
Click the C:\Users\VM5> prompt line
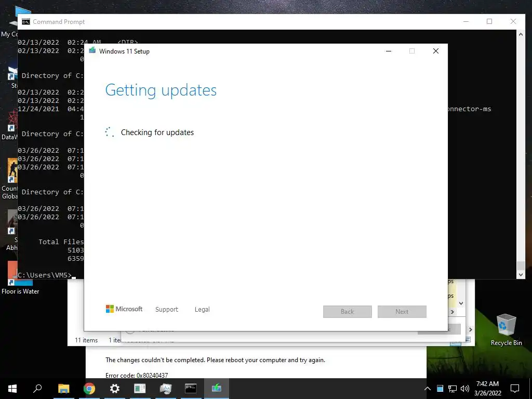click(45, 275)
